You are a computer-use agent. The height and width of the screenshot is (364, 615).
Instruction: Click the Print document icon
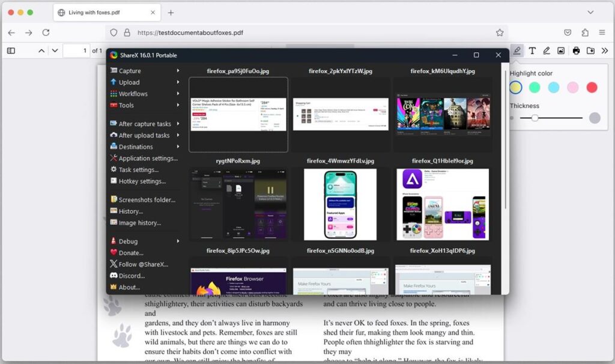pos(575,50)
